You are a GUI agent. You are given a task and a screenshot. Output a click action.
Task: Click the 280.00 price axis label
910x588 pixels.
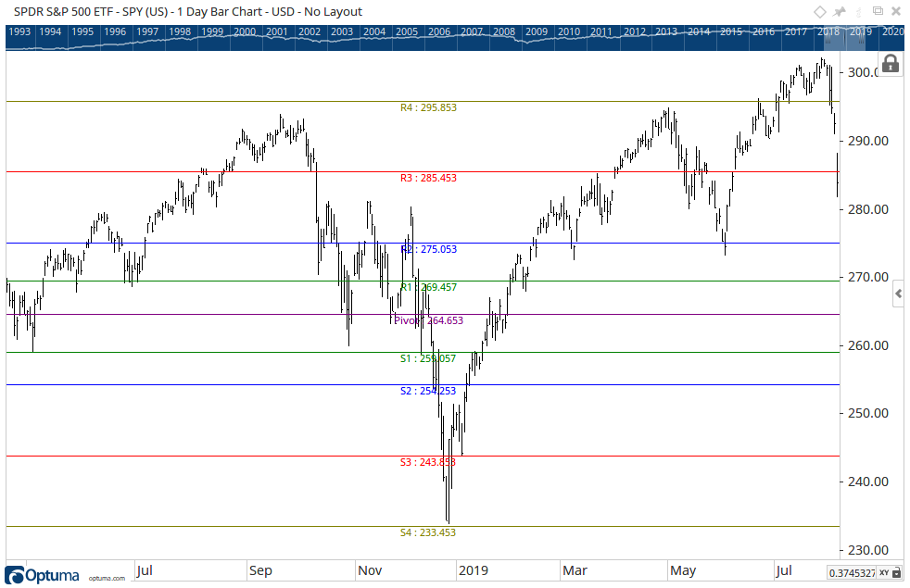pyautogui.click(x=868, y=209)
